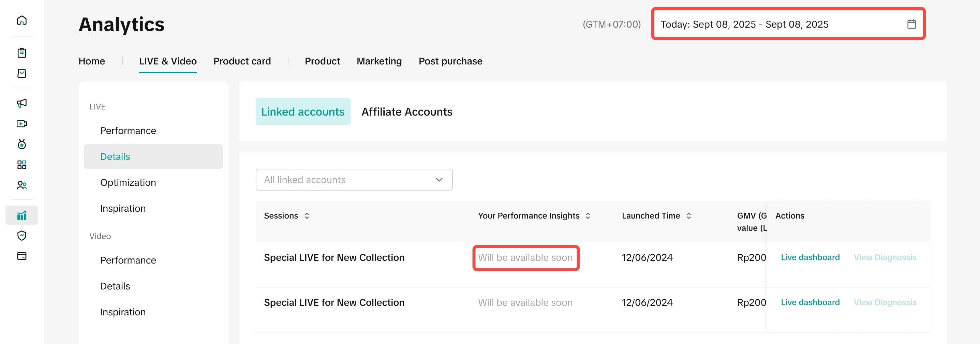Open the megaphone marketing icon
This screenshot has width=980, height=344.
[x=22, y=103]
